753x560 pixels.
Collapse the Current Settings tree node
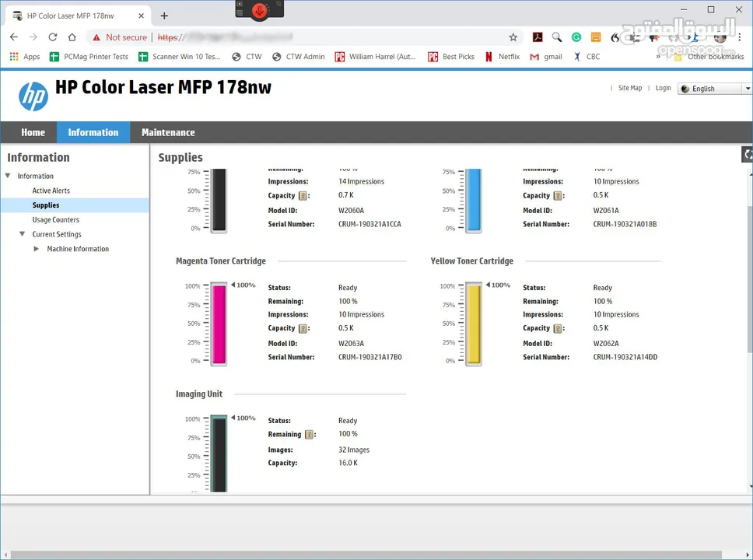point(22,234)
